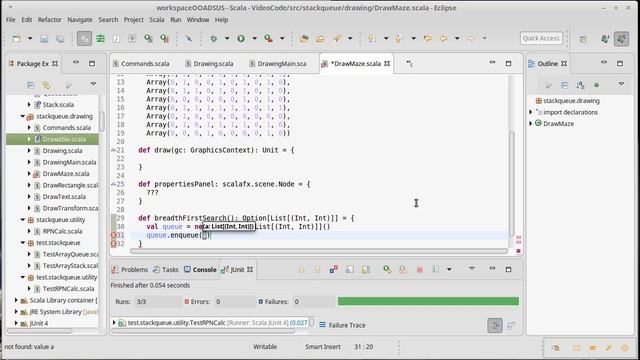The image size is (640, 360).
Task: Select DrawMaze.scala in Package Explorer
Action: (x=66, y=173)
